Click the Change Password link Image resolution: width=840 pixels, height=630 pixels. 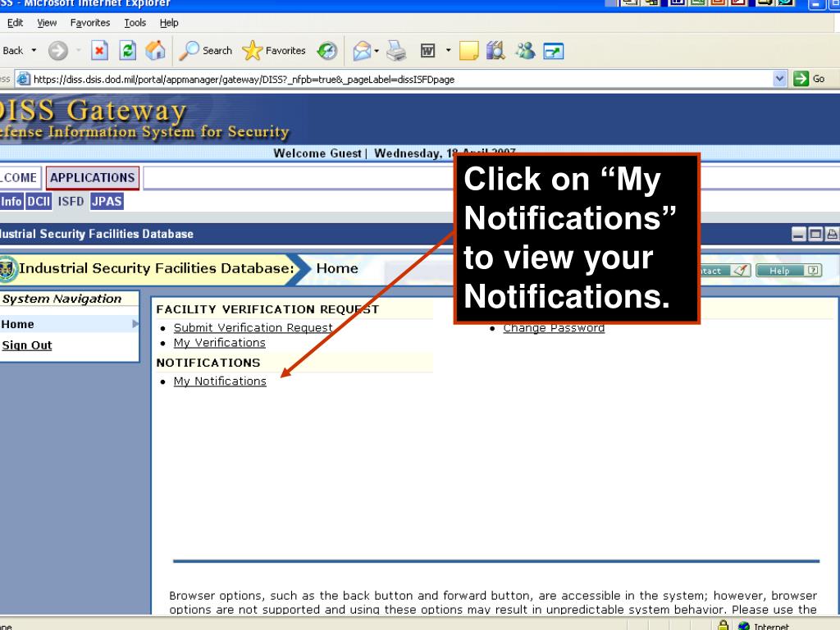(x=554, y=328)
